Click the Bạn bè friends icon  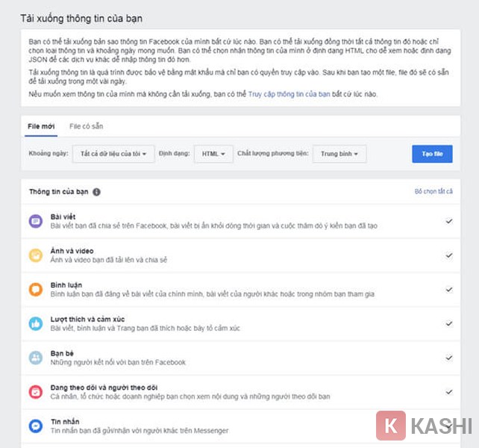tap(36, 358)
